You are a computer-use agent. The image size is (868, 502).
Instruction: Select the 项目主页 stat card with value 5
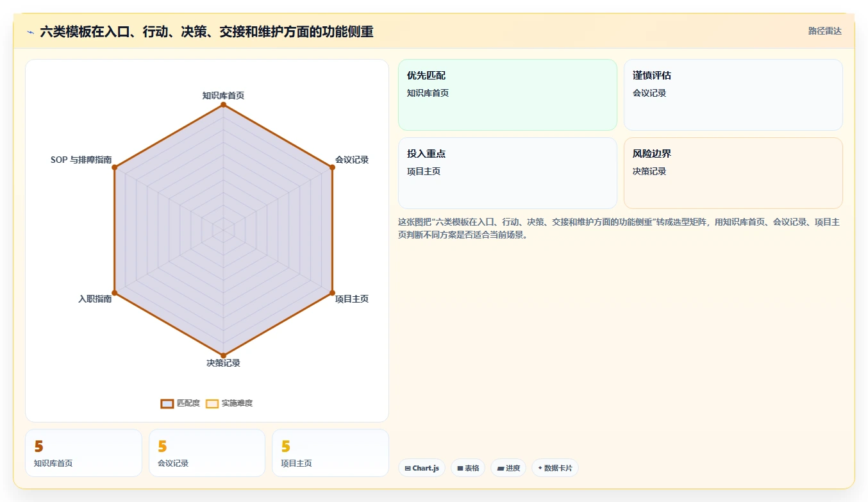click(330, 453)
